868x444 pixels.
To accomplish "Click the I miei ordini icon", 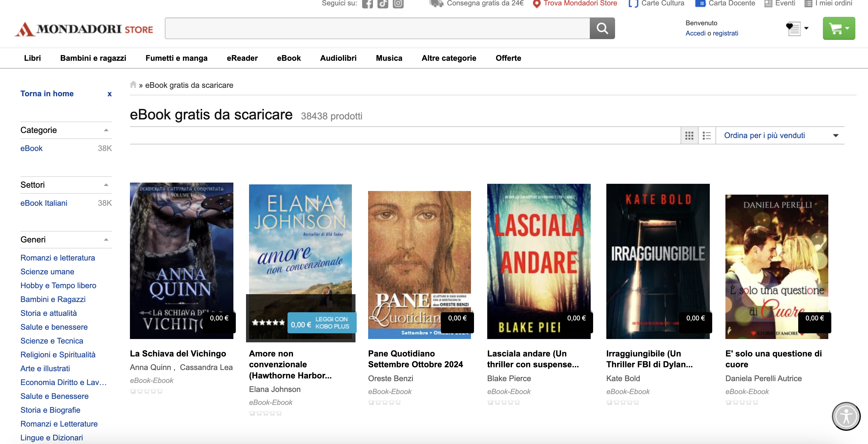I will coord(808,4).
